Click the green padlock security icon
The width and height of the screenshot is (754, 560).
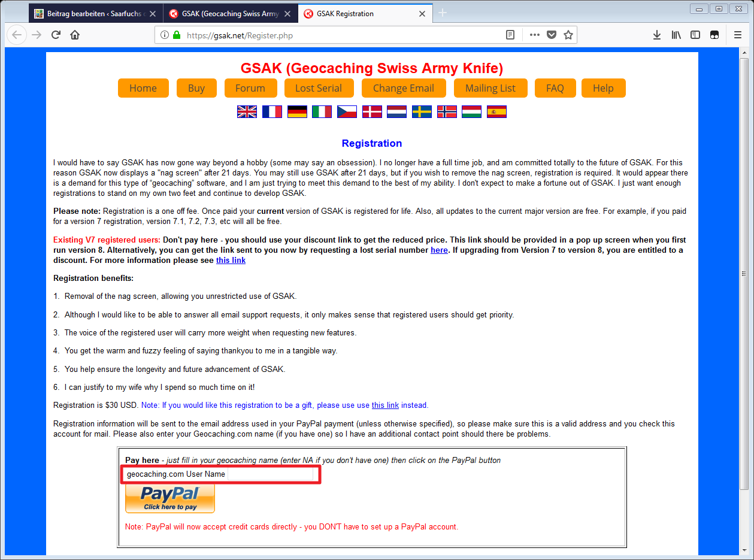[x=177, y=35]
